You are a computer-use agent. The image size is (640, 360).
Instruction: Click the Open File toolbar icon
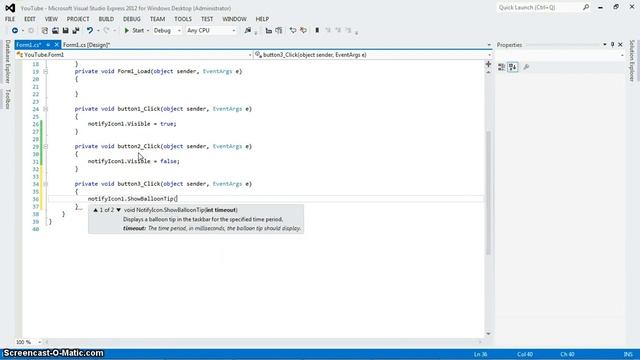(x=55, y=31)
